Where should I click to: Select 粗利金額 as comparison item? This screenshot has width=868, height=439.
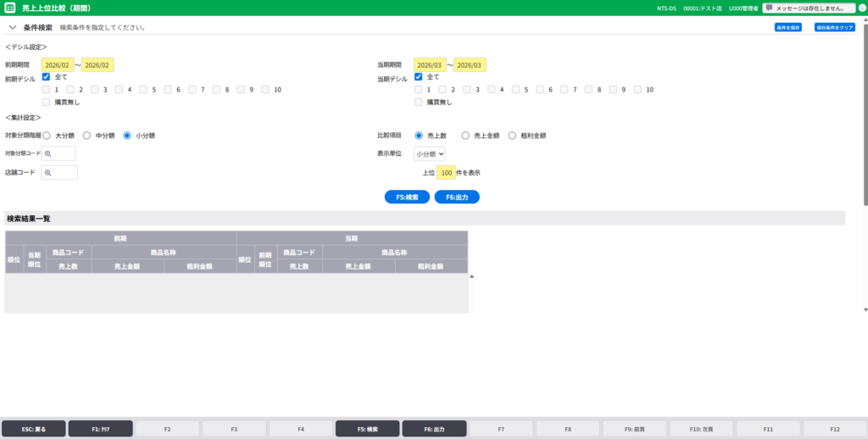coord(512,136)
